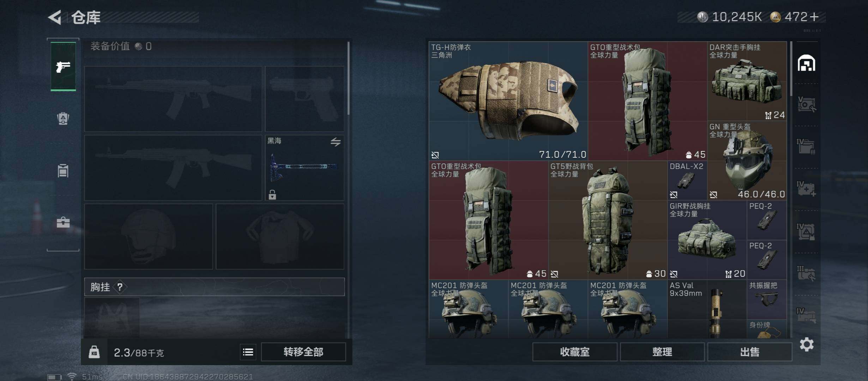Image resolution: width=868 pixels, height=381 pixels.
Task: Select the TG-H防弹衣 armor item
Action: click(x=508, y=101)
